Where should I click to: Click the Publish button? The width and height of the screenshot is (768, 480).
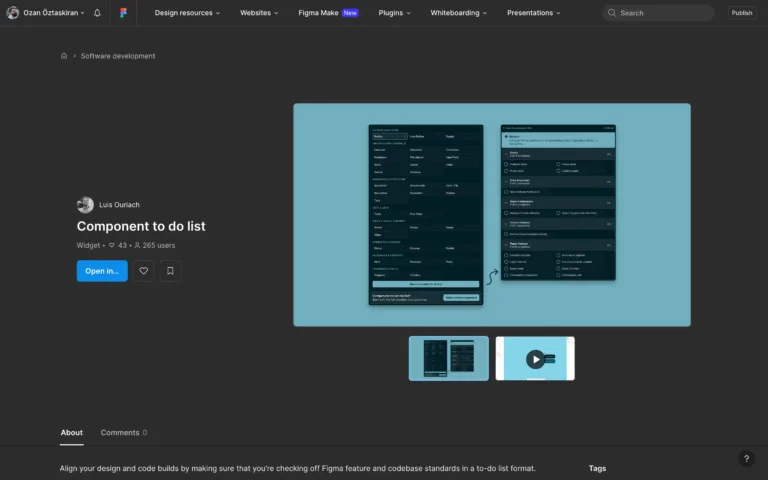[x=742, y=13]
